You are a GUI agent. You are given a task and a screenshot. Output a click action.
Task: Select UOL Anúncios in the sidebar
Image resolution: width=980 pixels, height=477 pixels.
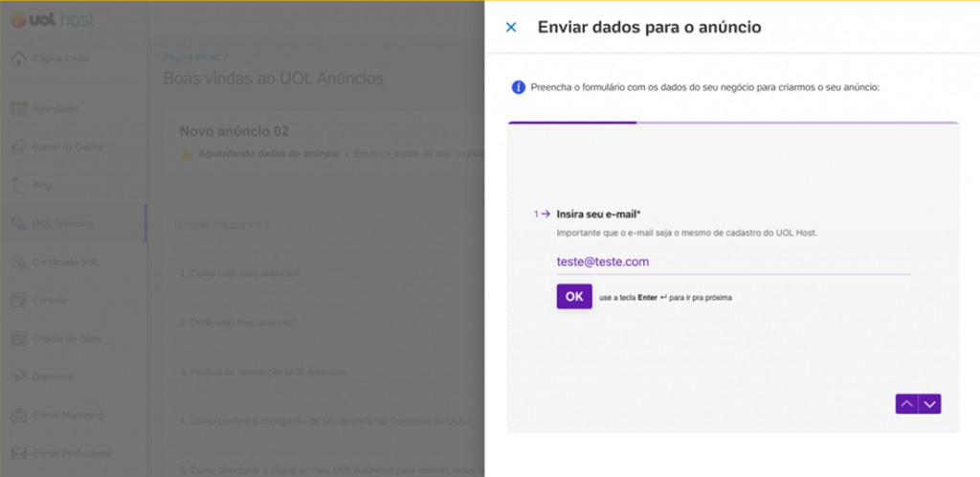[x=62, y=224]
